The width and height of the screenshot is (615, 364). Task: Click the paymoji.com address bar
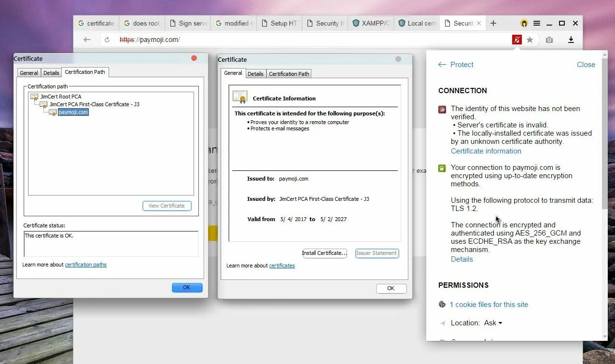pyautogui.click(x=309, y=40)
